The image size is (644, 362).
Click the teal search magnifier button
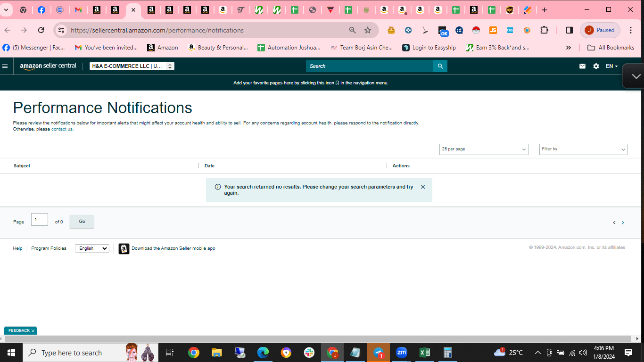440,66
